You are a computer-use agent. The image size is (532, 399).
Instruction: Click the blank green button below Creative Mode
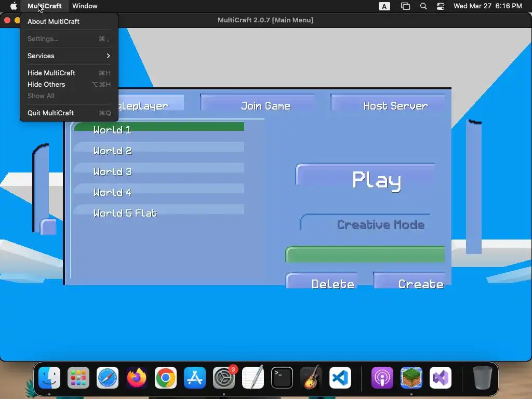[x=365, y=255]
